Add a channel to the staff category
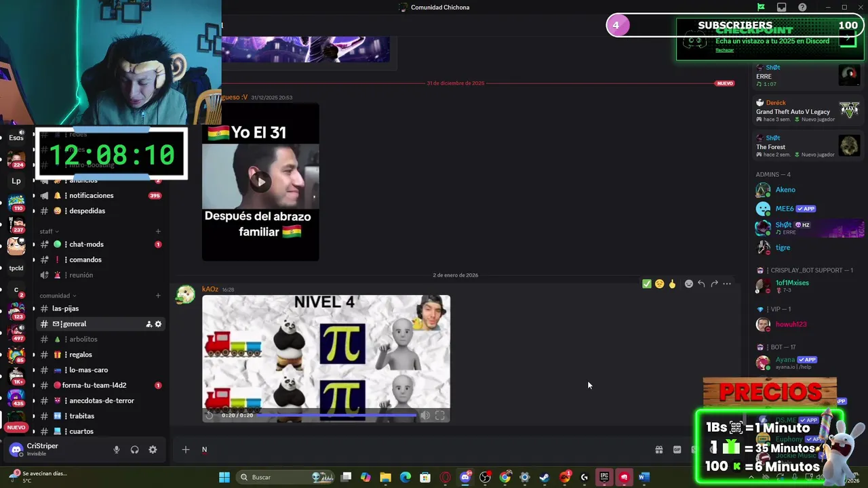This screenshot has width=868, height=488. coord(158,232)
